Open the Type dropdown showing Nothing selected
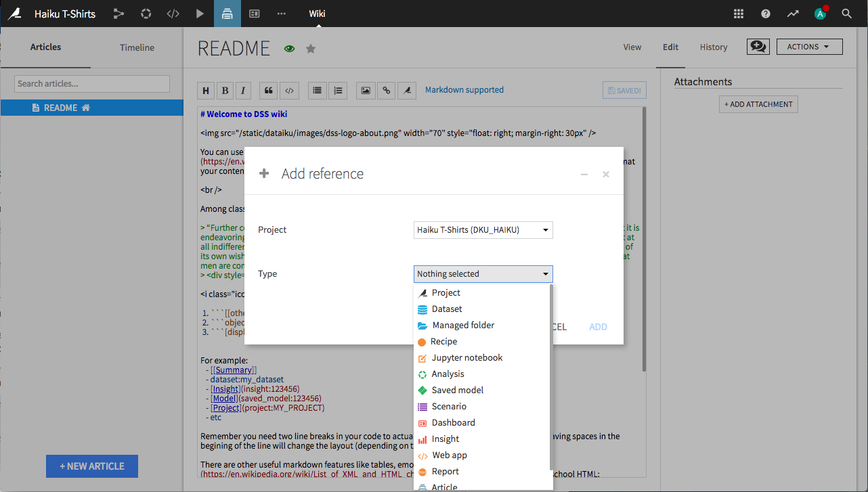Viewport: 868px width, 492px height. coord(483,273)
